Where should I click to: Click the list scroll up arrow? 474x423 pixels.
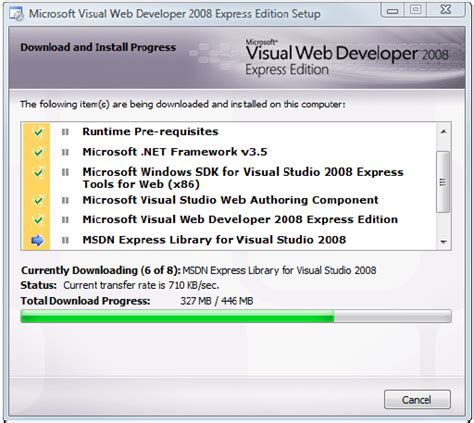[x=443, y=132]
